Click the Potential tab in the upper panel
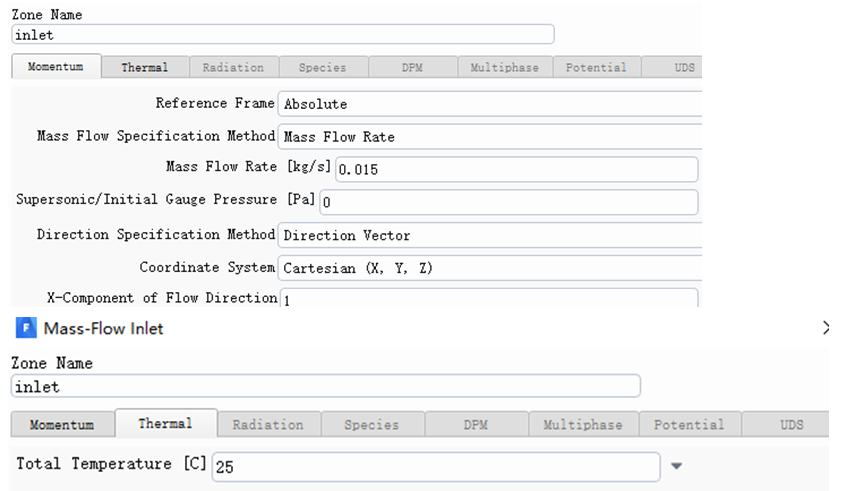 click(x=597, y=67)
